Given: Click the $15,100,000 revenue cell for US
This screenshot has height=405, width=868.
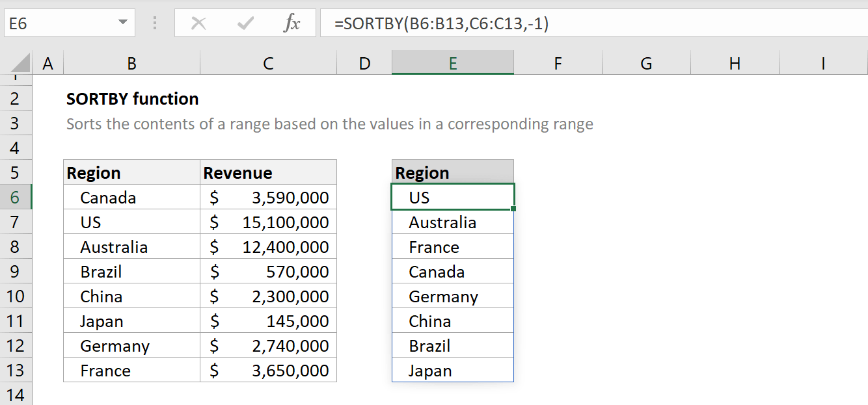Looking at the screenshot, I should pyautogui.click(x=268, y=221).
